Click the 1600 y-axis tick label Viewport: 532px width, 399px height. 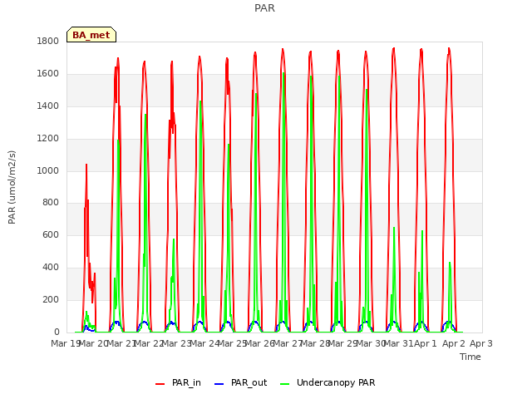click(48, 74)
